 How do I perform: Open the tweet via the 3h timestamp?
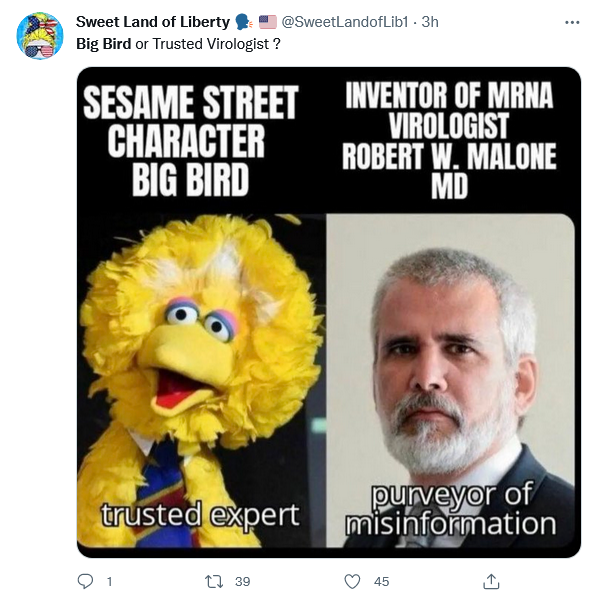[430, 22]
